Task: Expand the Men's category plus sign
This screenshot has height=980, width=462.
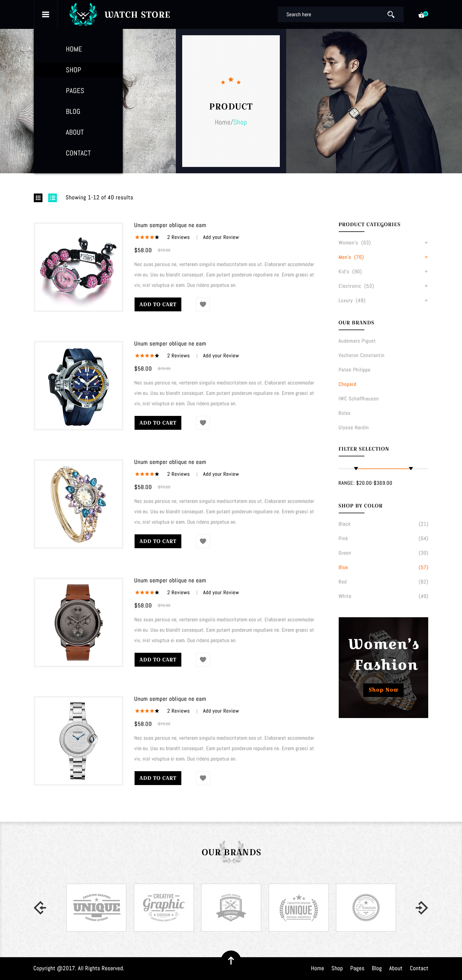Action: pyautogui.click(x=426, y=257)
